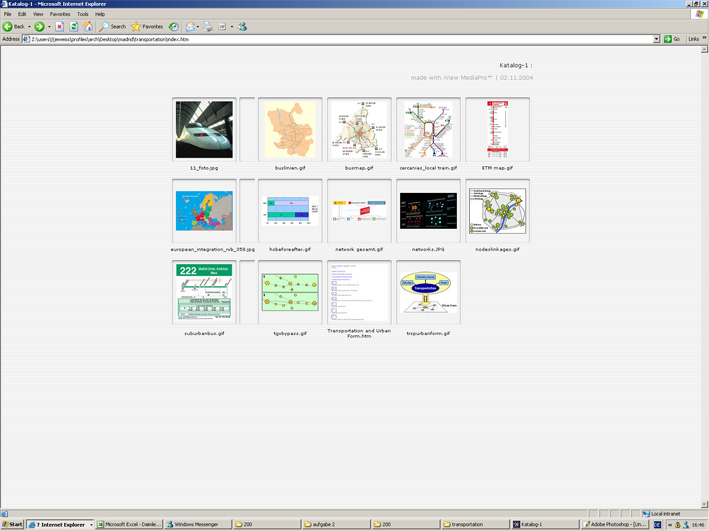Open the Windows Start button
Screen dimensions: 709x531
pos(12,524)
